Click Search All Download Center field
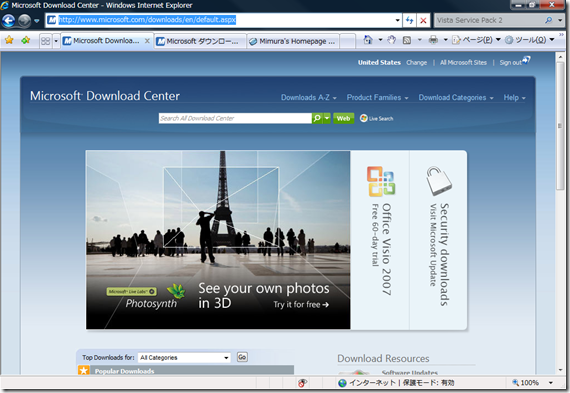Image resolution: width=570 pixels, height=393 pixels. 235,118
